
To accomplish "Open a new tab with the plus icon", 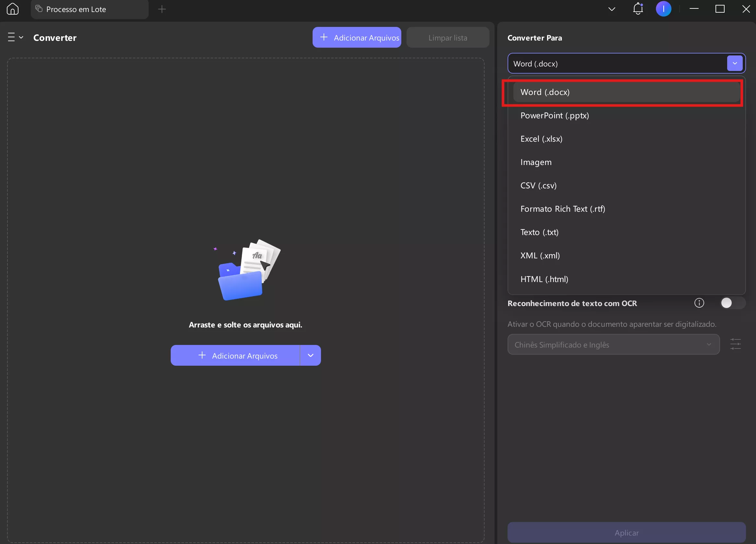I will (x=162, y=9).
